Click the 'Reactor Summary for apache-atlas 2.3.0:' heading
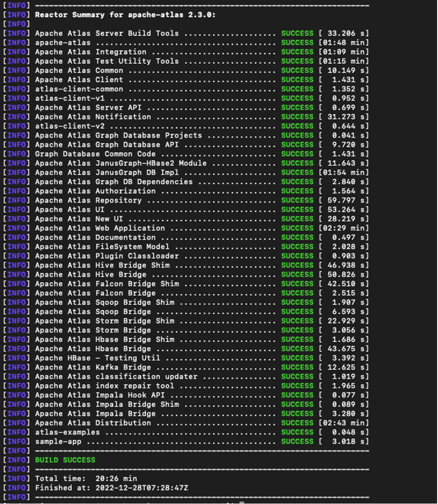Screen dimensions: 438x504 pyautogui.click(x=125, y=15)
